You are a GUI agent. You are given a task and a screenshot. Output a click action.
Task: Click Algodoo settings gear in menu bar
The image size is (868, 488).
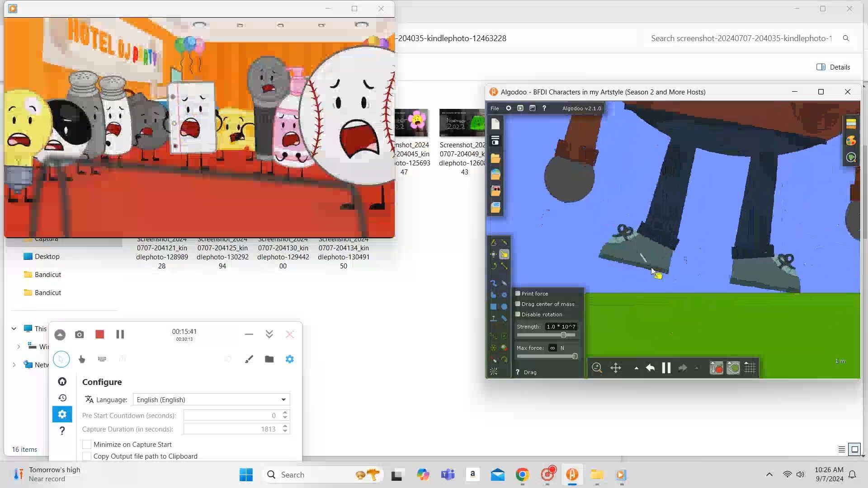tap(509, 108)
